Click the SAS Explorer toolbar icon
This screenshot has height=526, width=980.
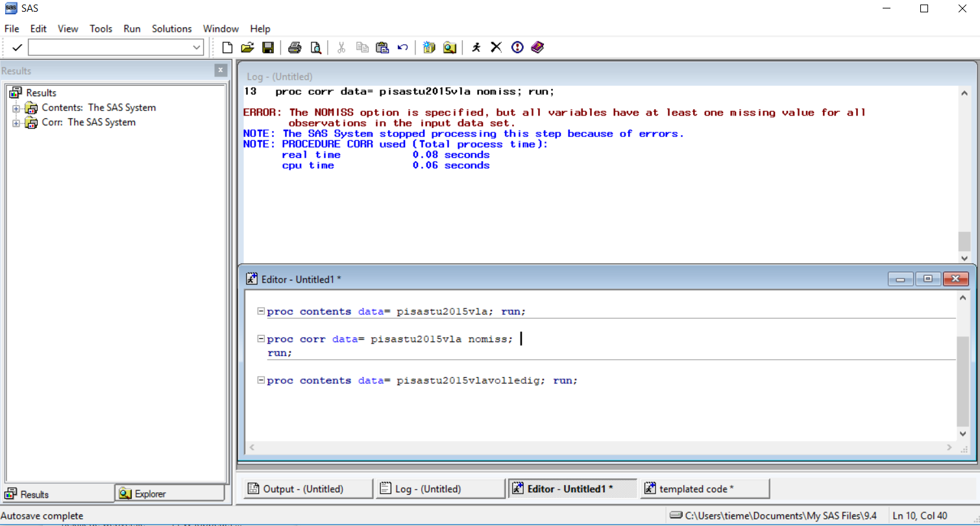click(x=449, y=47)
